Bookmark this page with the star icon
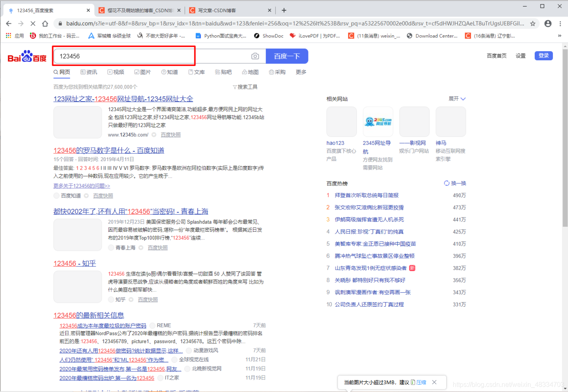The image size is (568, 392). point(533,23)
